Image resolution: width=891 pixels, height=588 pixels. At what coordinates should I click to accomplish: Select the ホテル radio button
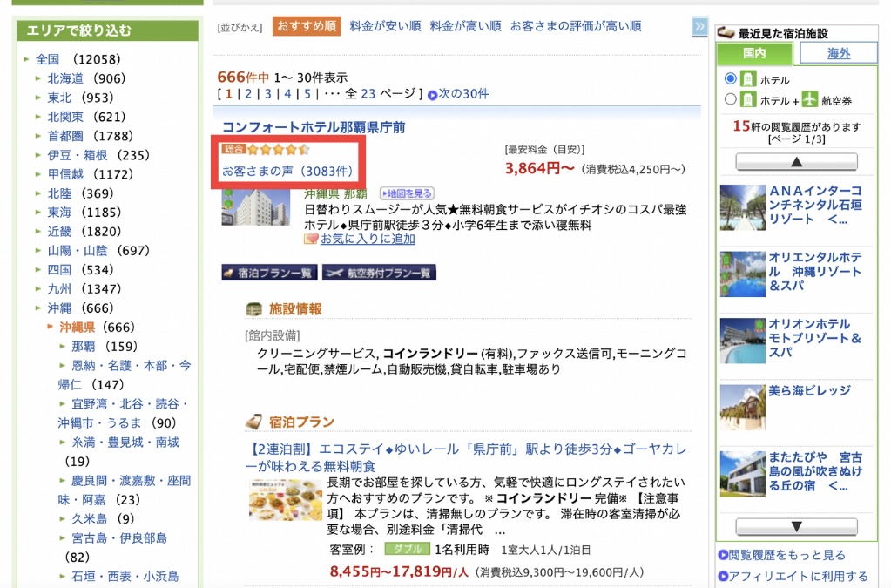click(731, 79)
